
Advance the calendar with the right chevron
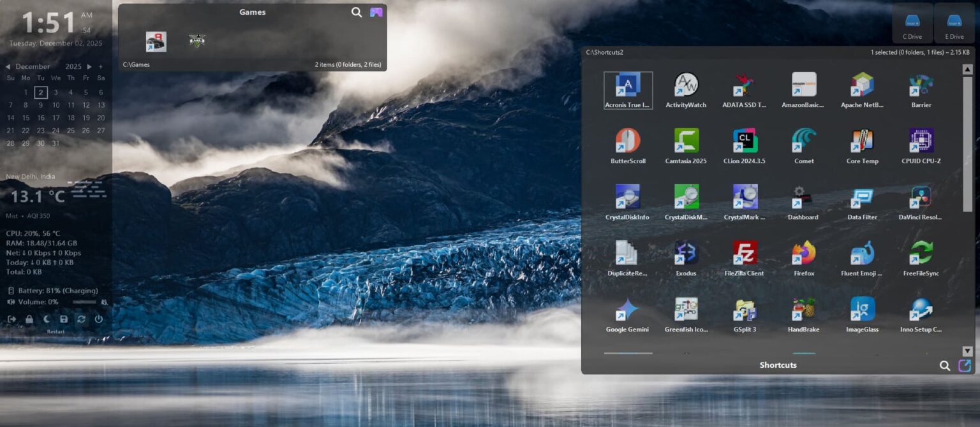click(90, 66)
